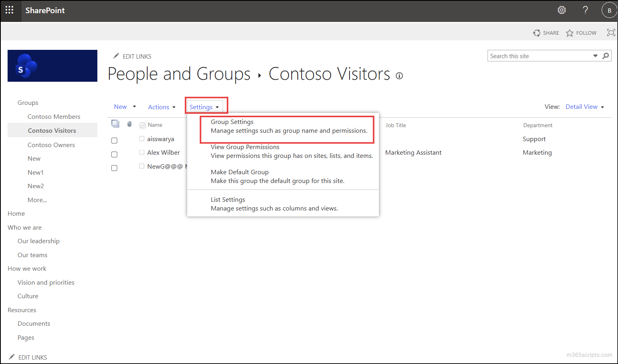Click the Focus on Content icon

click(x=611, y=32)
